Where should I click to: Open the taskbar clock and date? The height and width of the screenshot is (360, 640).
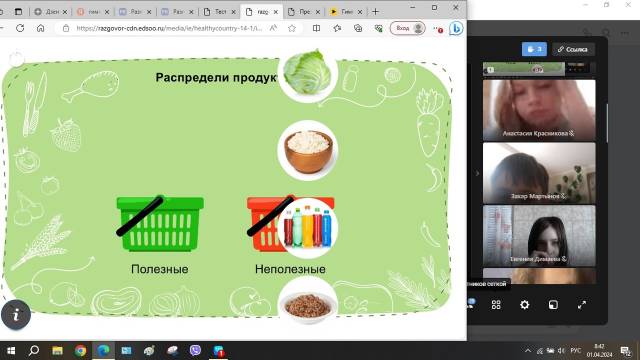[600, 351]
